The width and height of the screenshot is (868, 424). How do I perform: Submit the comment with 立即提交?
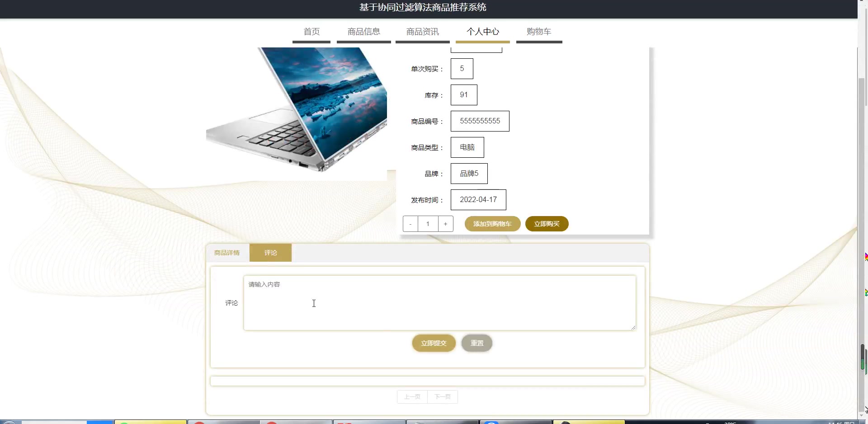tap(433, 343)
